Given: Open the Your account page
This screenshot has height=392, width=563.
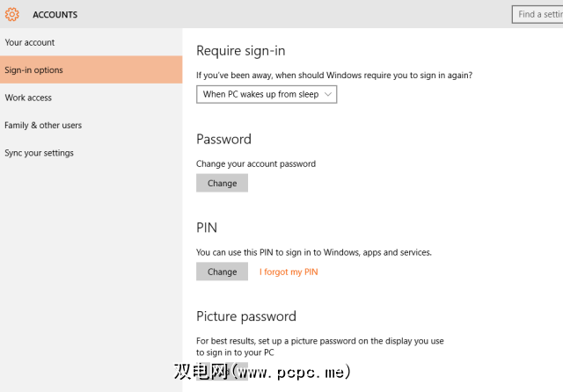Looking at the screenshot, I should point(30,42).
